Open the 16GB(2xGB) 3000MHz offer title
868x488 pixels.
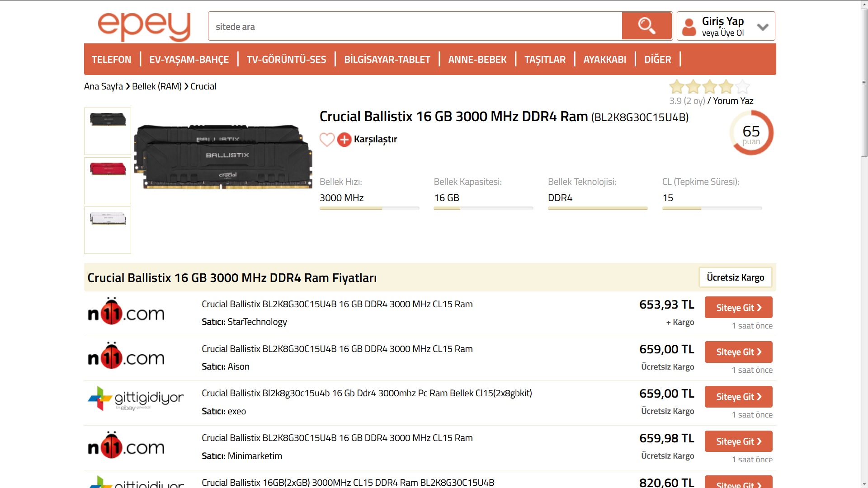tap(348, 483)
